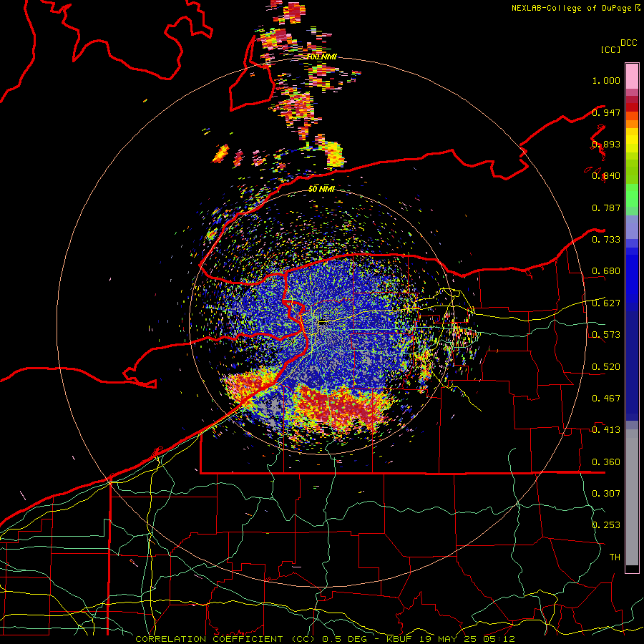Select the 0.733 legend value
Viewport: 644px width, 644px height.
pyautogui.click(x=606, y=240)
